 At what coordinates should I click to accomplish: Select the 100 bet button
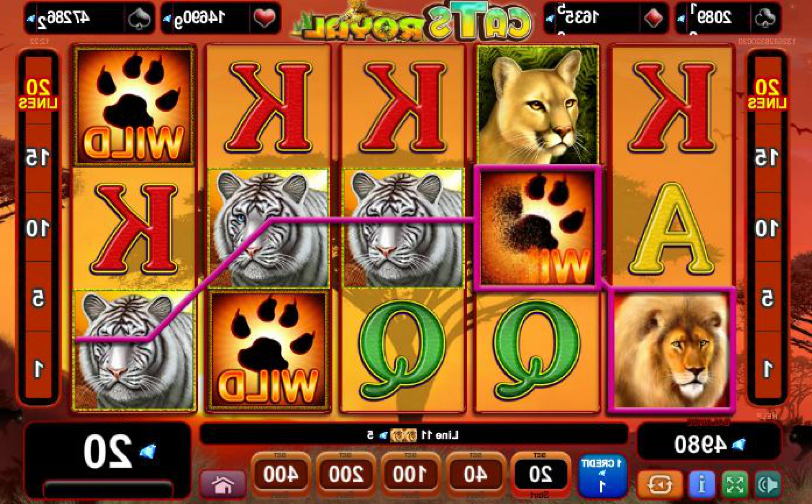[x=410, y=474]
